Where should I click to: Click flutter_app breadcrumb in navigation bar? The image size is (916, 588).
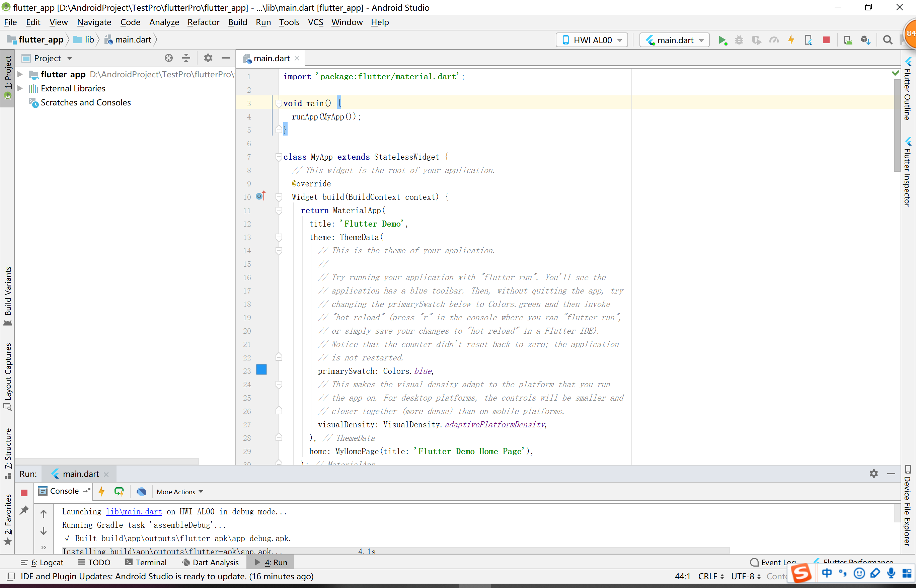click(x=35, y=40)
